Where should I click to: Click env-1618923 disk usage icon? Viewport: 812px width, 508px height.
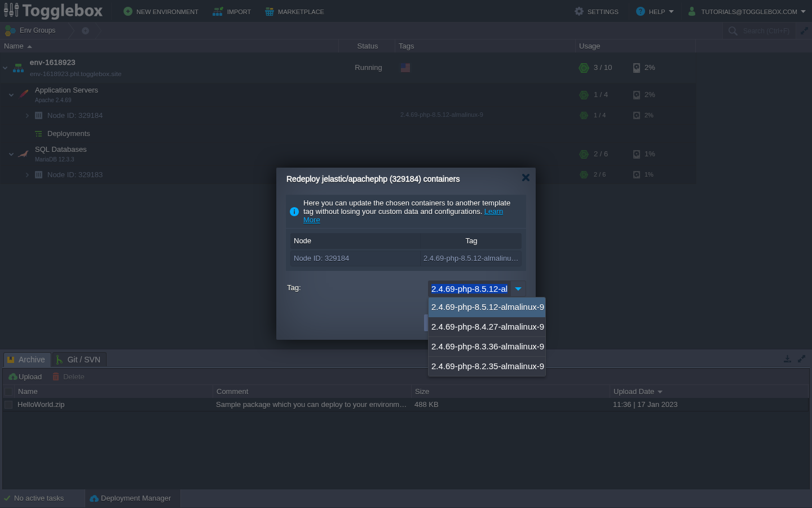point(637,68)
